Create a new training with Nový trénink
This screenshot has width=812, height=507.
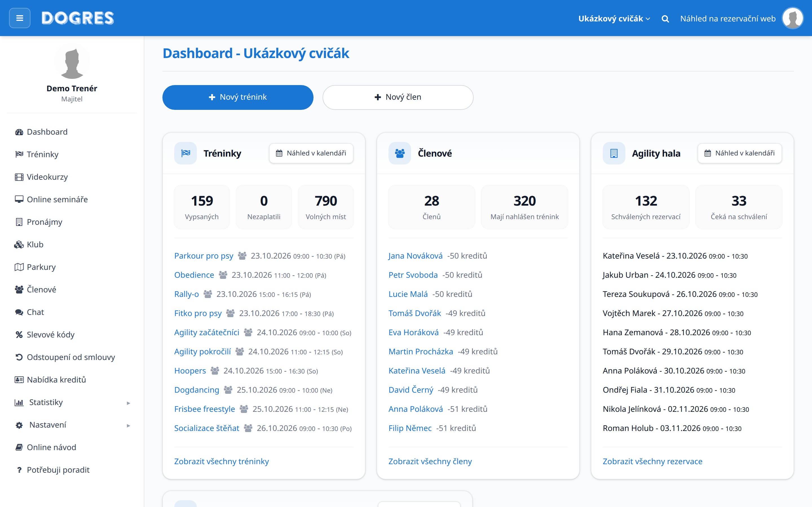pos(238,97)
